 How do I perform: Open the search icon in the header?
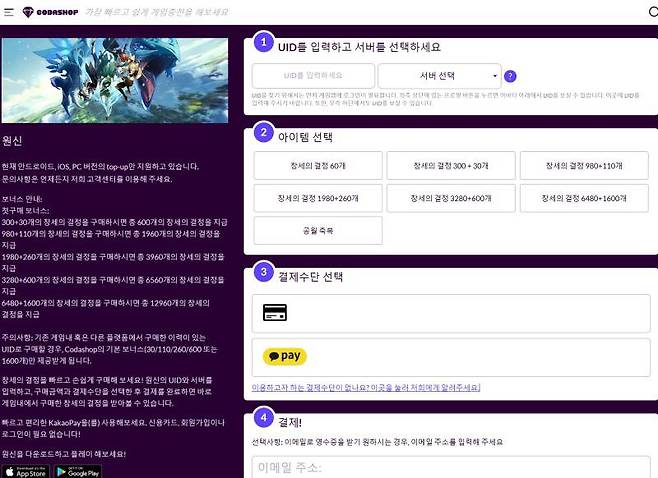tap(653, 12)
